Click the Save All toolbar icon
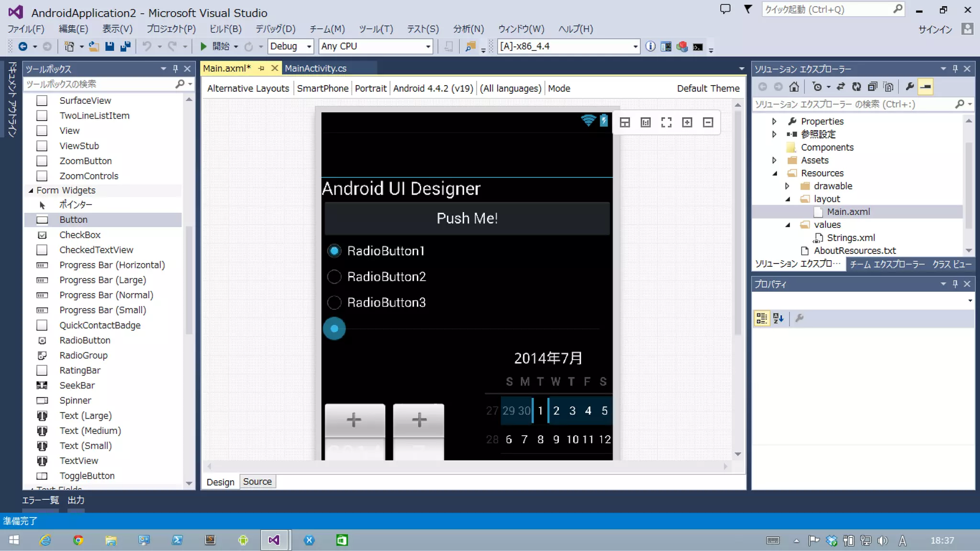980x551 pixels. tap(126, 46)
